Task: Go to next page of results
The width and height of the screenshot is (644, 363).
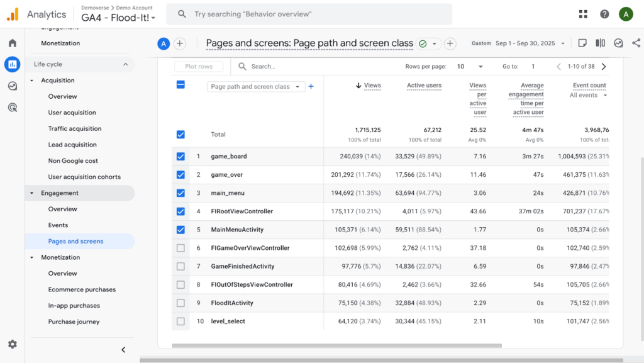Action: [604, 67]
